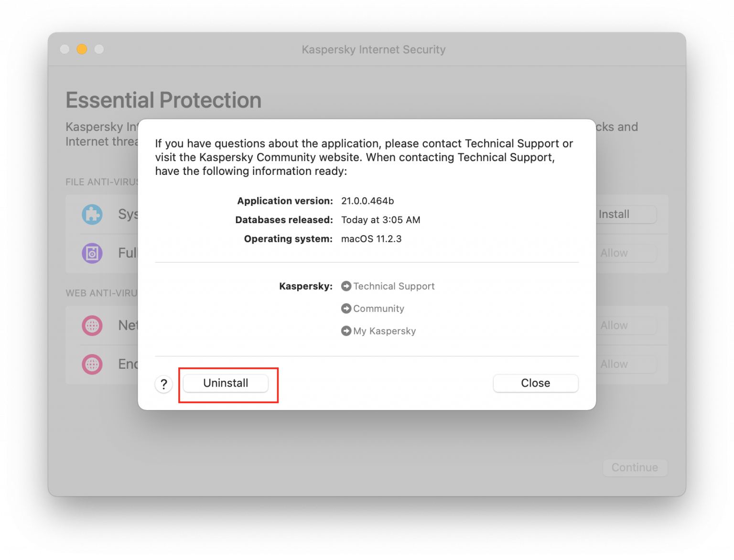Open help via the question mark icon
Image resolution: width=734 pixels, height=560 pixels.
pos(164,384)
